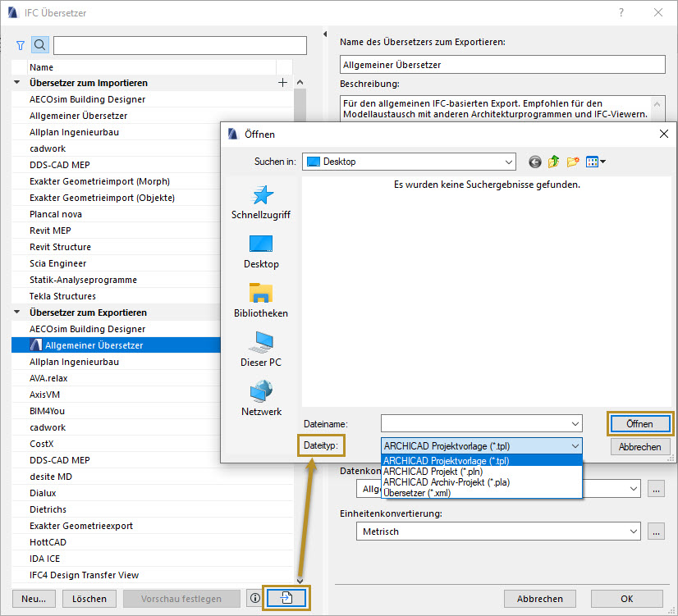Click Abbrechen in the Öffnen dialog
This screenshot has width=678, height=616.
tap(640, 447)
